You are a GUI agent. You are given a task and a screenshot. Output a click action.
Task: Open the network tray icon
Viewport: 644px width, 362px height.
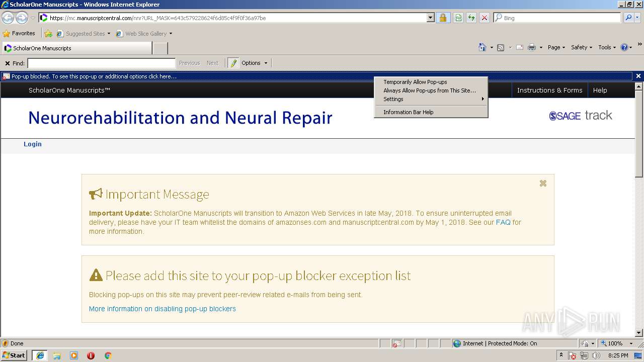(584, 355)
